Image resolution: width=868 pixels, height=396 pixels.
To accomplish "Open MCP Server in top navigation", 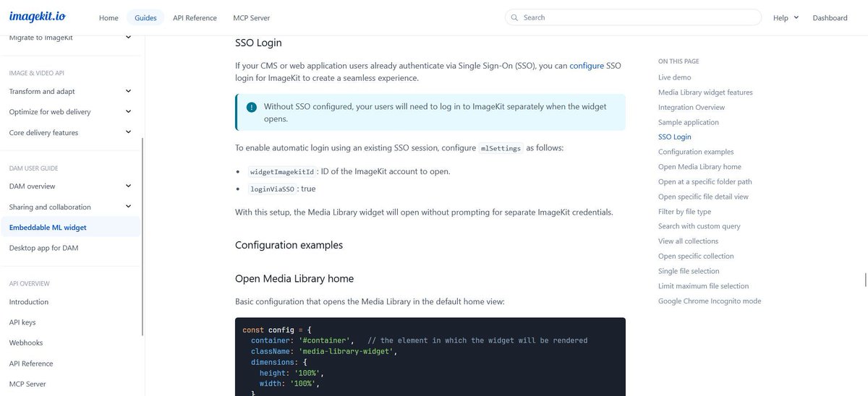I will (x=252, y=17).
